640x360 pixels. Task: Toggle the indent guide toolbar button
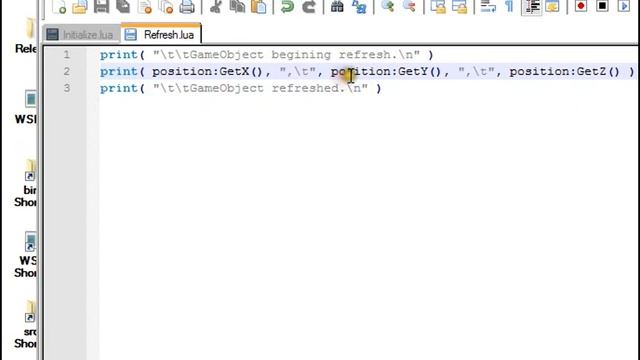[531, 7]
